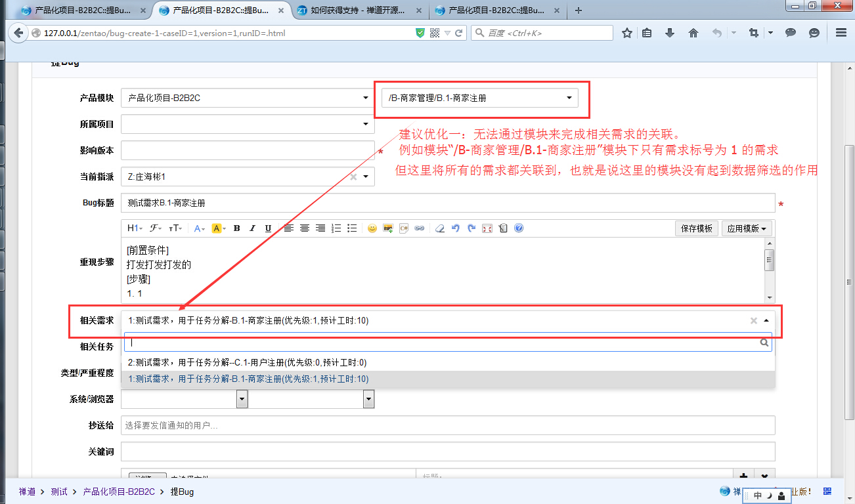The height and width of the screenshot is (504, 855).
Task: Select story 2: C.1-用户注册 option
Action: [x=448, y=362]
